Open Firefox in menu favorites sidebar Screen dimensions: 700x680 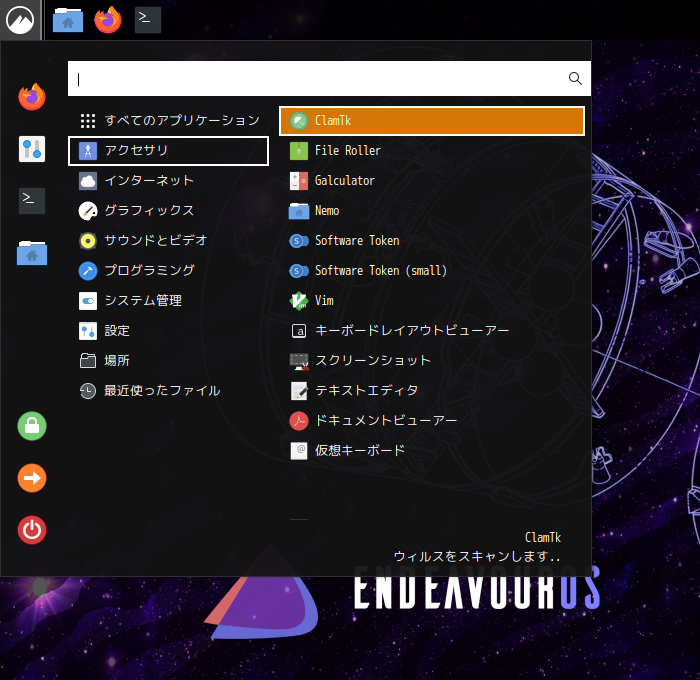pyautogui.click(x=32, y=96)
